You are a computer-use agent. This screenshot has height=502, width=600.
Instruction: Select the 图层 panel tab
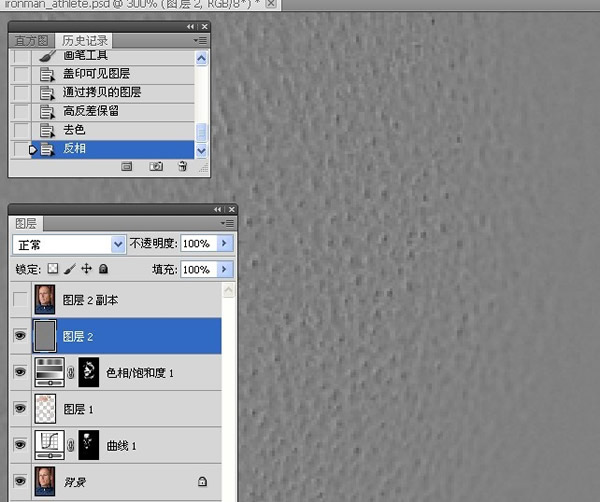(x=26, y=223)
